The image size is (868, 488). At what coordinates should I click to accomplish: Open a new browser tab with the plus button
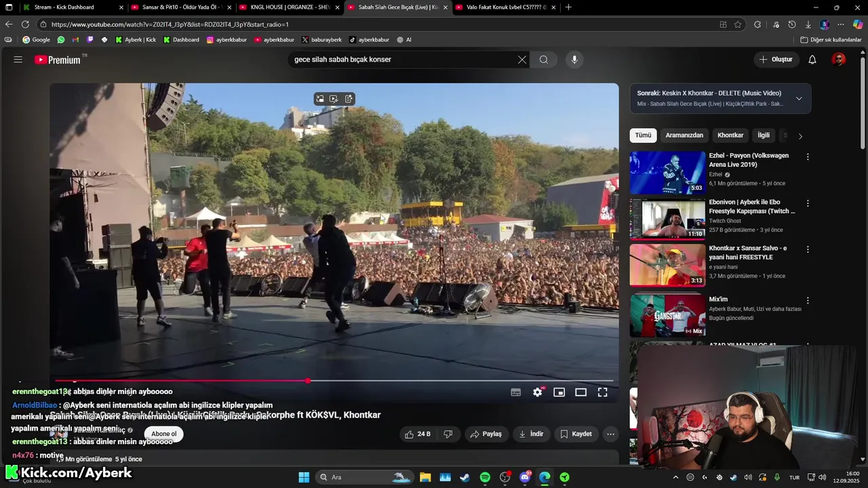(568, 7)
